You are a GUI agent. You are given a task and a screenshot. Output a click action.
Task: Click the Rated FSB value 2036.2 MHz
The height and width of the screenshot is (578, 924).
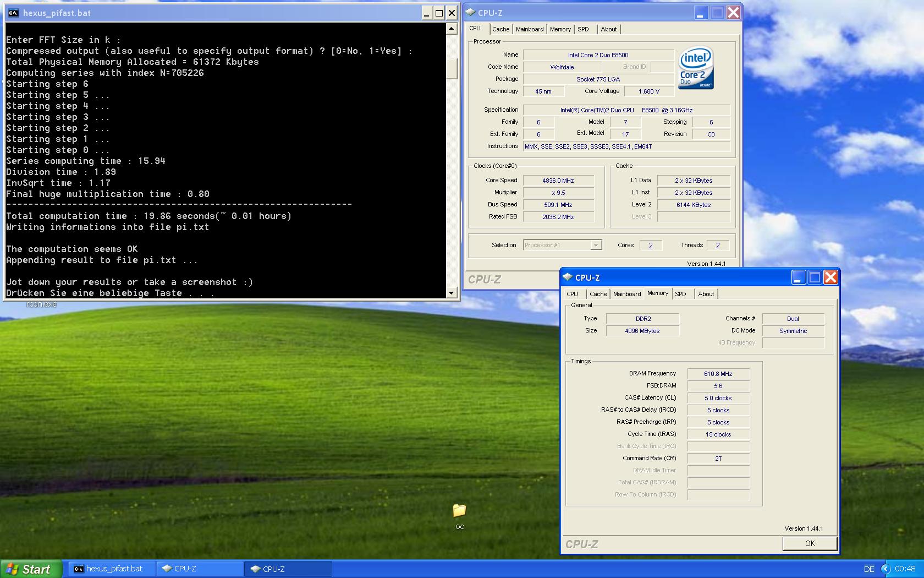(x=558, y=217)
